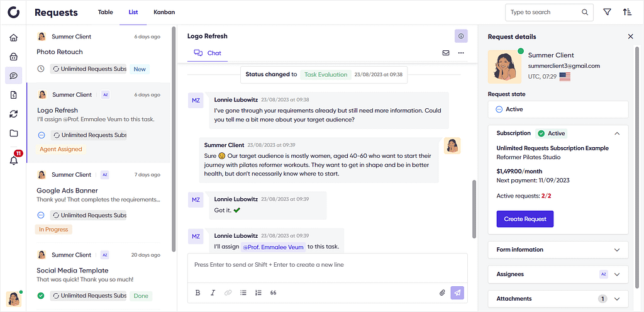Viewport: 644px width, 312px height.
Task: Click the search magnifier icon
Action: 585,13
